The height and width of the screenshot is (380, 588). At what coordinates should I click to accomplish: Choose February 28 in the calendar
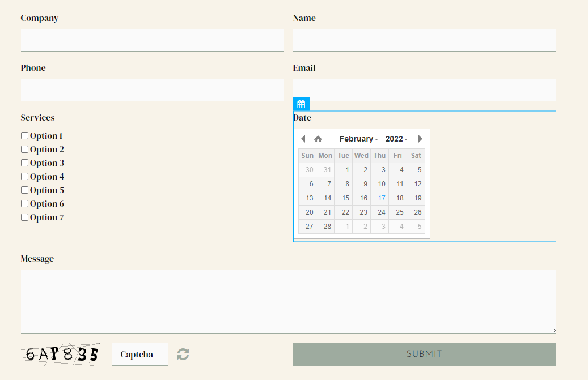327,227
